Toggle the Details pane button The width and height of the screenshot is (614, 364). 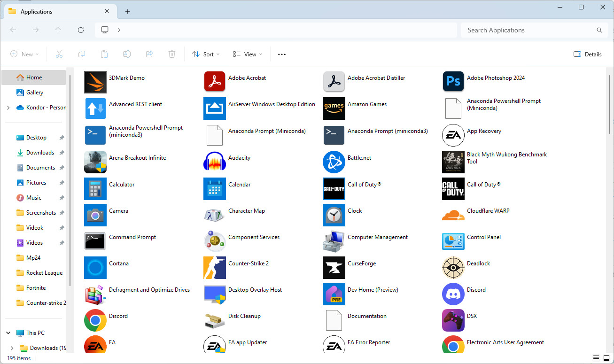pos(588,54)
